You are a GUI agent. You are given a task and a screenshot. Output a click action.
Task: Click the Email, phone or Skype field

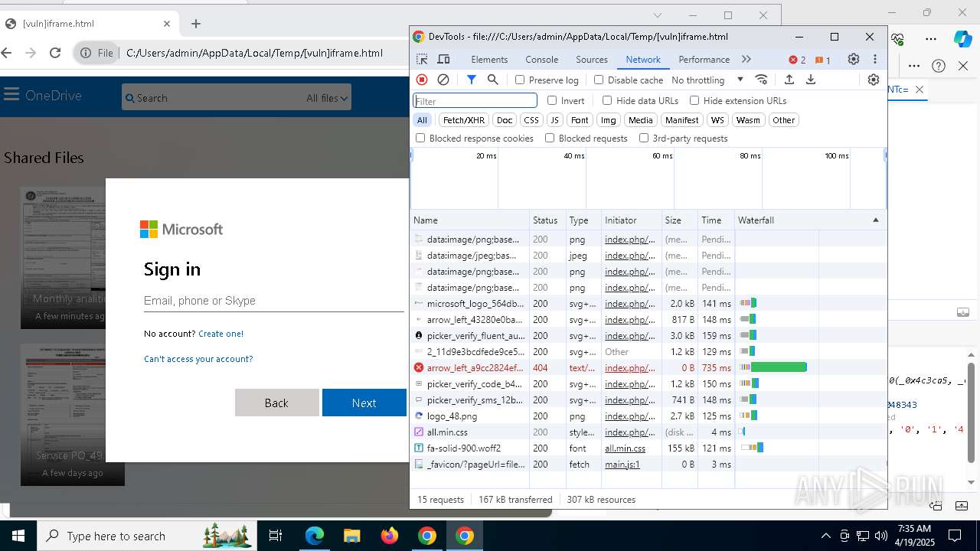[x=273, y=301]
